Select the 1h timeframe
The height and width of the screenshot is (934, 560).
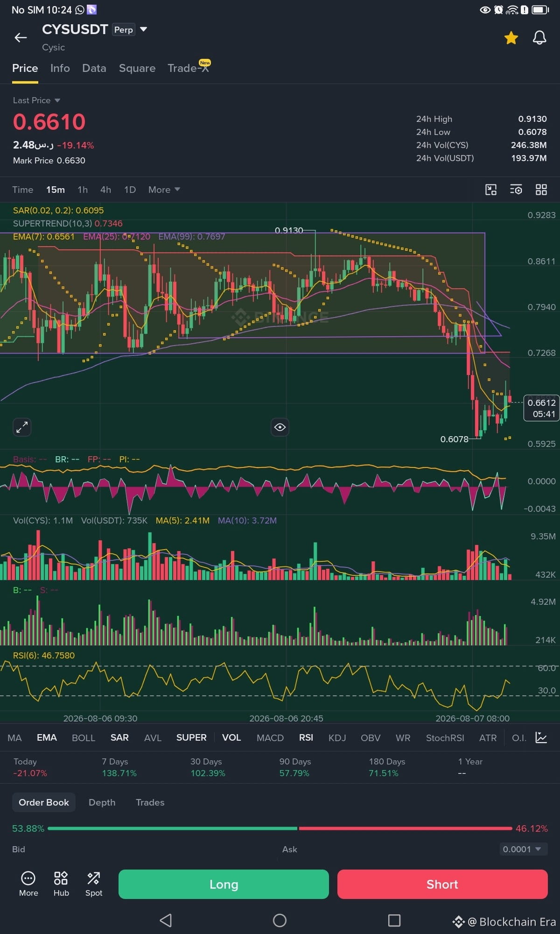(83, 190)
